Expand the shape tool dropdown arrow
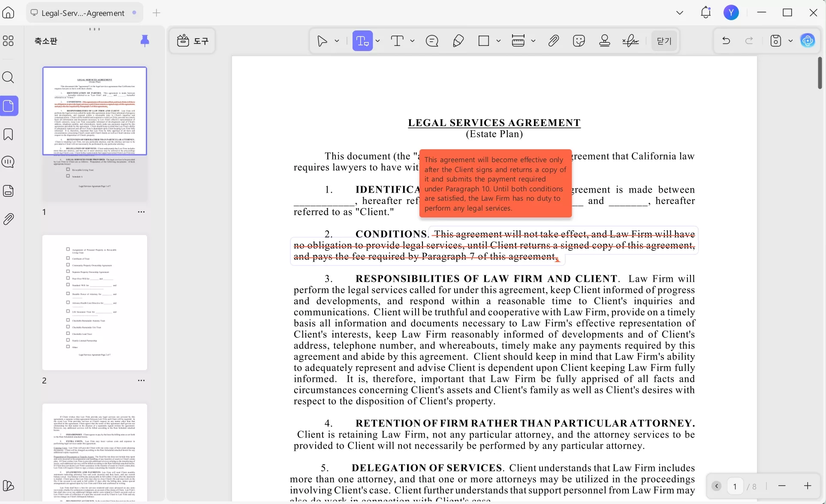The height and width of the screenshot is (504, 826). [x=498, y=41]
